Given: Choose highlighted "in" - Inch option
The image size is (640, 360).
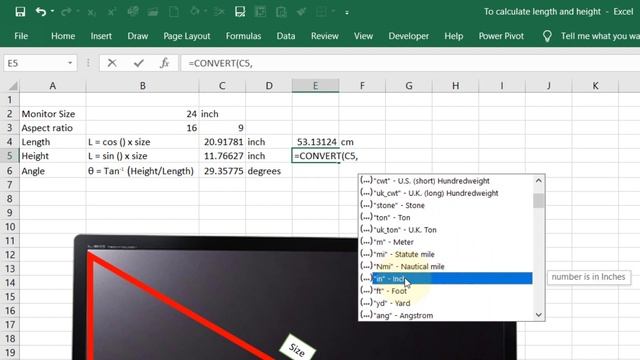Looking at the screenshot, I should [446, 278].
